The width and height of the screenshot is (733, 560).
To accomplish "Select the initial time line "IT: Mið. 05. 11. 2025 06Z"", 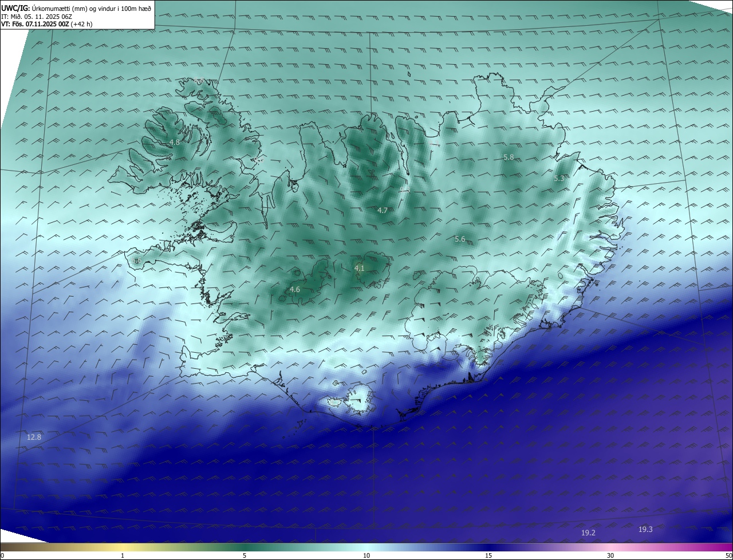I will click(37, 17).
